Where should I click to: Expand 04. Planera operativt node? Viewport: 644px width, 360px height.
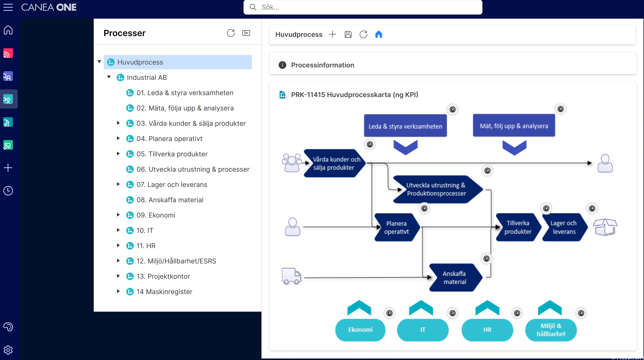click(118, 138)
